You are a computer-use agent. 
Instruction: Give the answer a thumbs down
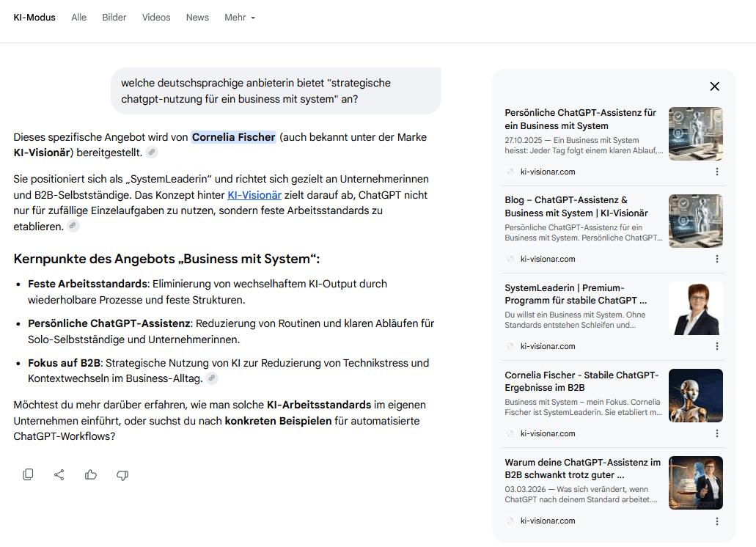pyautogui.click(x=122, y=475)
